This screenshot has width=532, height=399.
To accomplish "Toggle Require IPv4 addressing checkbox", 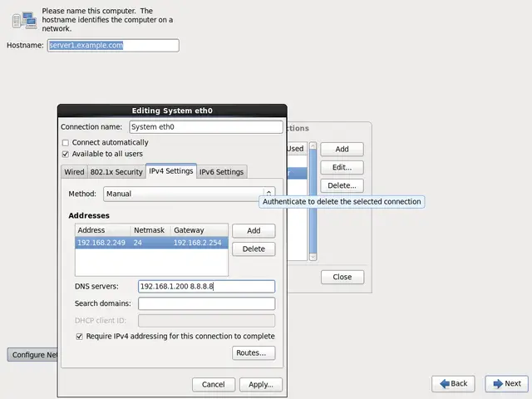I will (x=79, y=337).
